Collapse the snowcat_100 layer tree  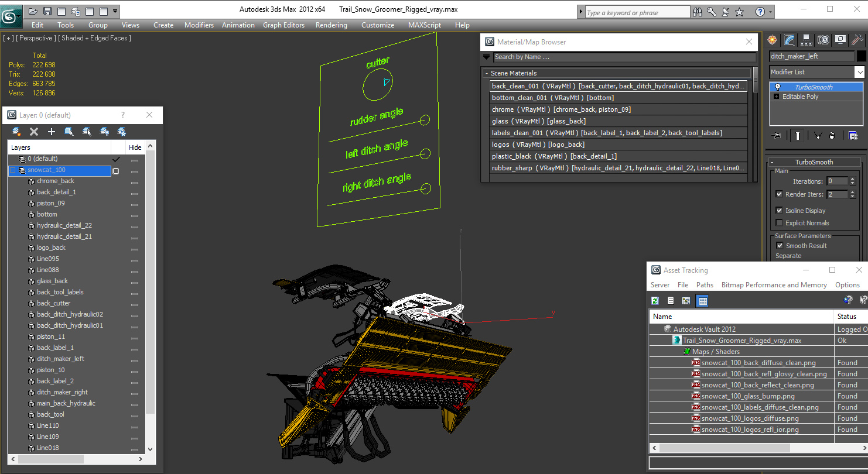tap(12, 170)
